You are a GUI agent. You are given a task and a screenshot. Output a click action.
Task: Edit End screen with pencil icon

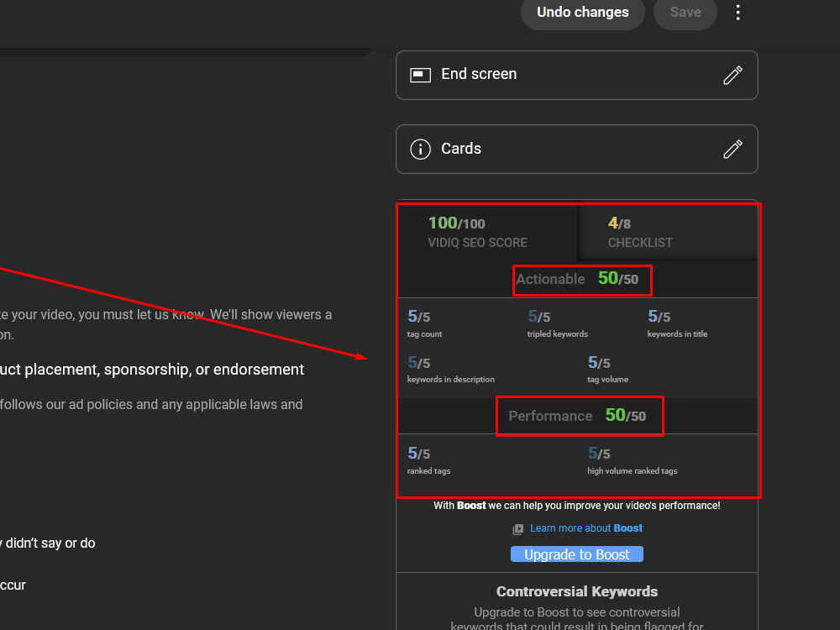[x=732, y=75]
